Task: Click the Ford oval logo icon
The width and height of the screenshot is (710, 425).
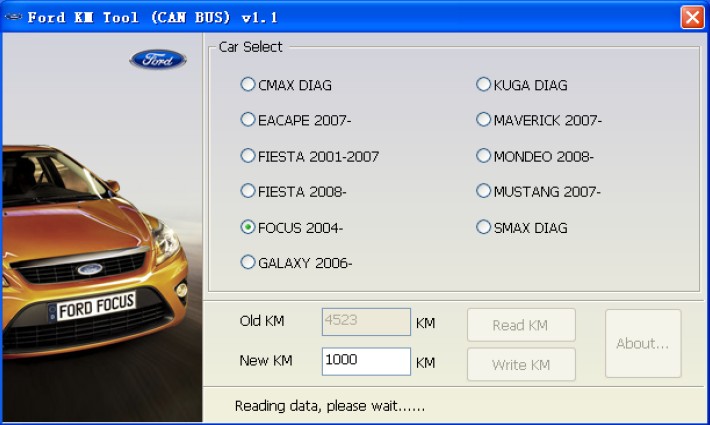Action: (x=157, y=60)
